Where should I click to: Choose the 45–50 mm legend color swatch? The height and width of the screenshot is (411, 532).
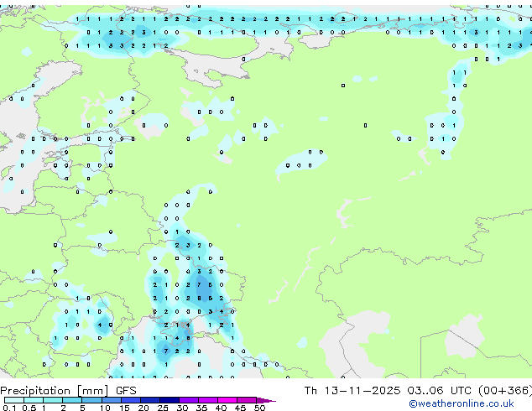pos(247,400)
